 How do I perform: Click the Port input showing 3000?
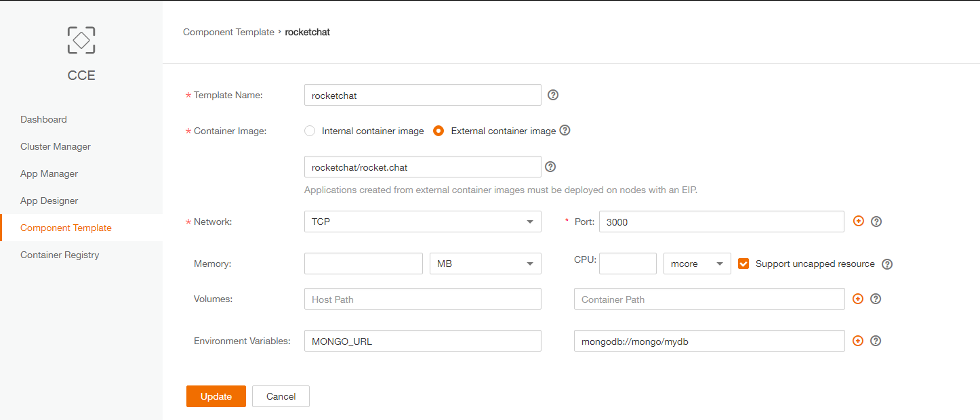point(722,222)
